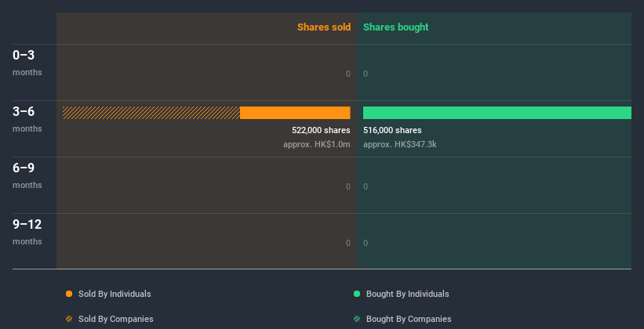Click the hatched Bought By Companies legend icon
Screen dimensions: 644x329
[x=357, y=319]
